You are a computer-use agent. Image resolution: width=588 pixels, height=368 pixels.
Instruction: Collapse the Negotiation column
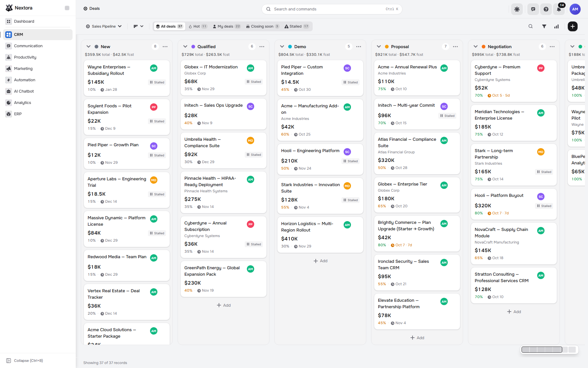coord(476,47)
